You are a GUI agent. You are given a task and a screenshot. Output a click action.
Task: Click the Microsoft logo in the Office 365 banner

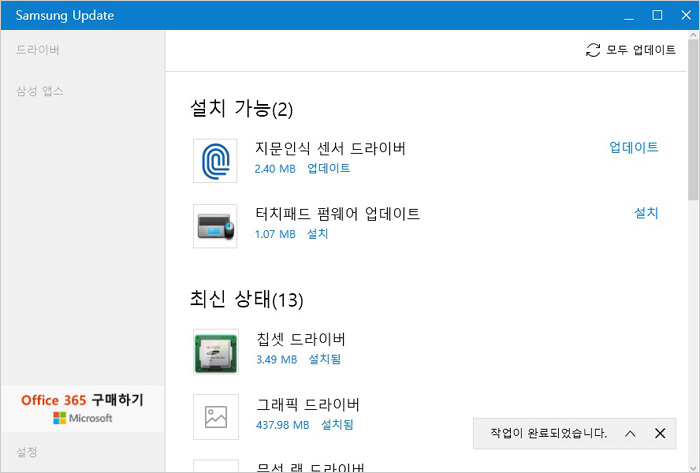pos(83,418)
